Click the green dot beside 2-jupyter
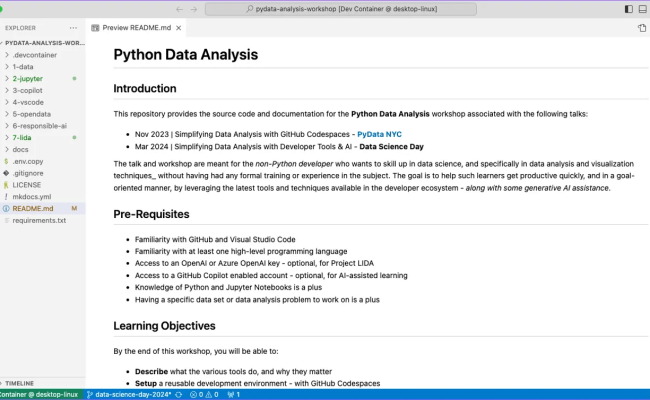This screenshot has height=400, width=650. pos(74,78)
